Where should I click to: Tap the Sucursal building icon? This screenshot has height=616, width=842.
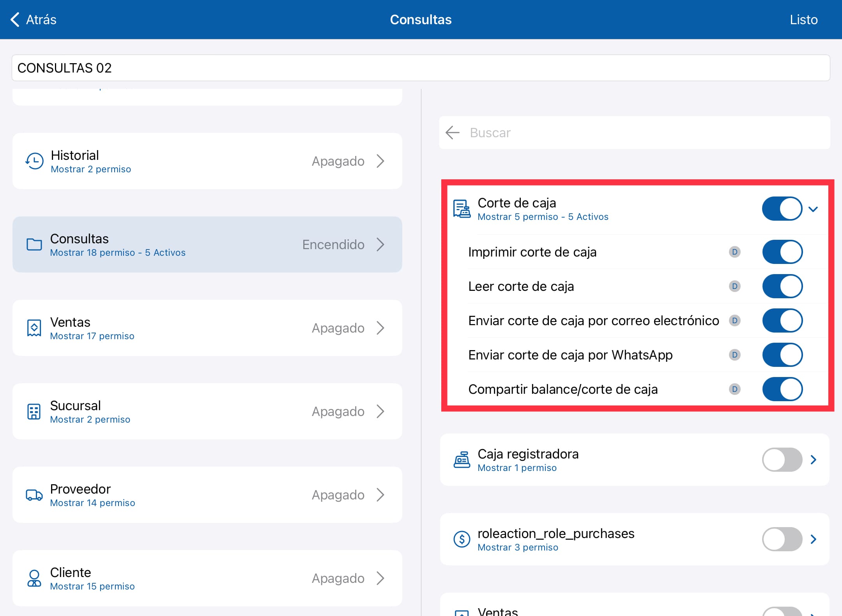tap(34, 411)
